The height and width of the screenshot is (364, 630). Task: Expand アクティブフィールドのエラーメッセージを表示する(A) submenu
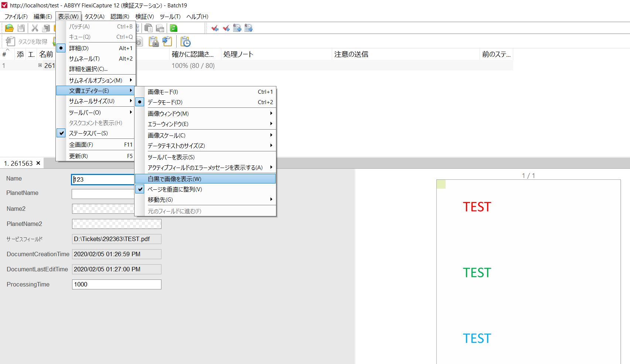point(205,167)
